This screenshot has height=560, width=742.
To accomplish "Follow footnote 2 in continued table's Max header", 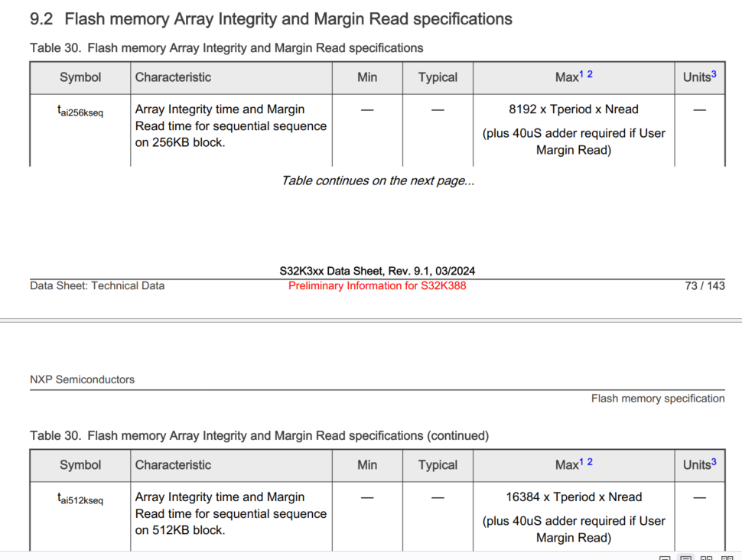I will pos(590,462).
